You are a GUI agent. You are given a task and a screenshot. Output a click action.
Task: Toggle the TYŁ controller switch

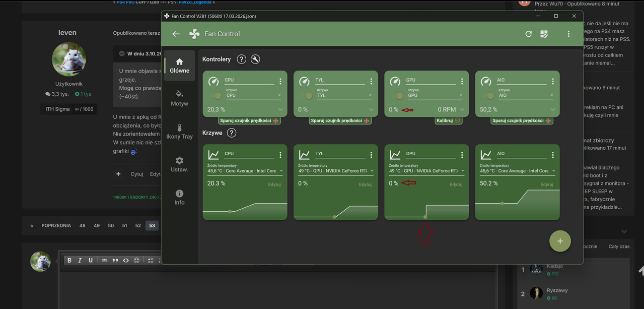click(x=306, y=95)
